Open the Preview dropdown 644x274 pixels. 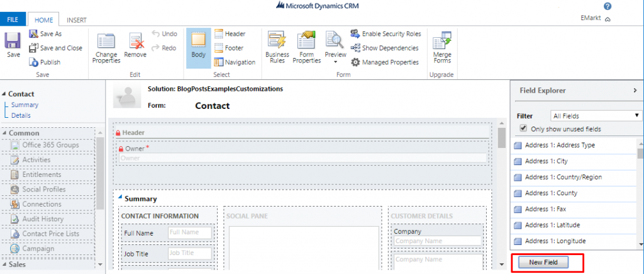coord(336,62)
